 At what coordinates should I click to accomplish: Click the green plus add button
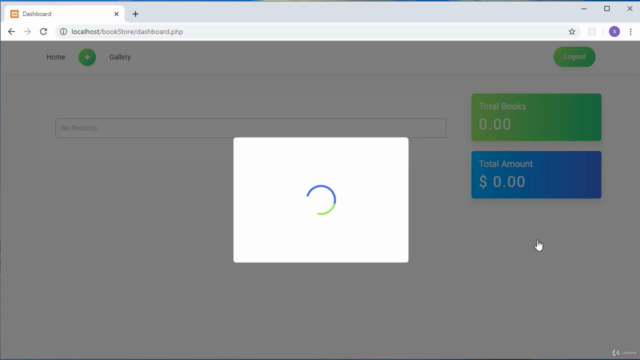coord(87,57)
